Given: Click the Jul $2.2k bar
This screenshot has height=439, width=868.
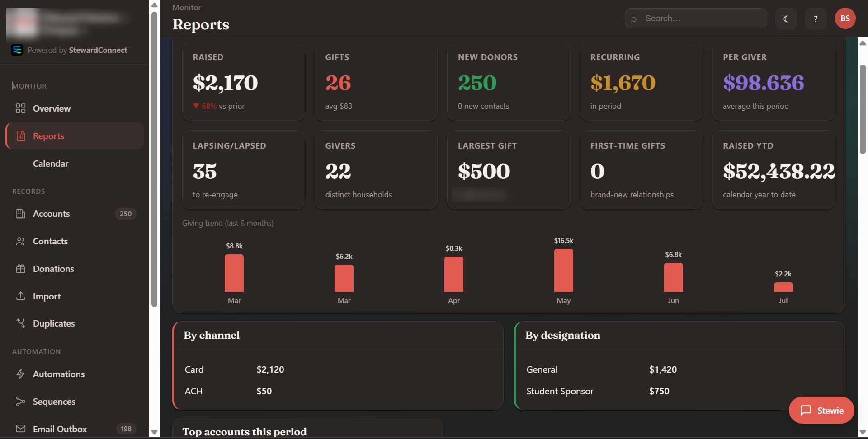Looking at the screenshot, I should tap(783, 287).
